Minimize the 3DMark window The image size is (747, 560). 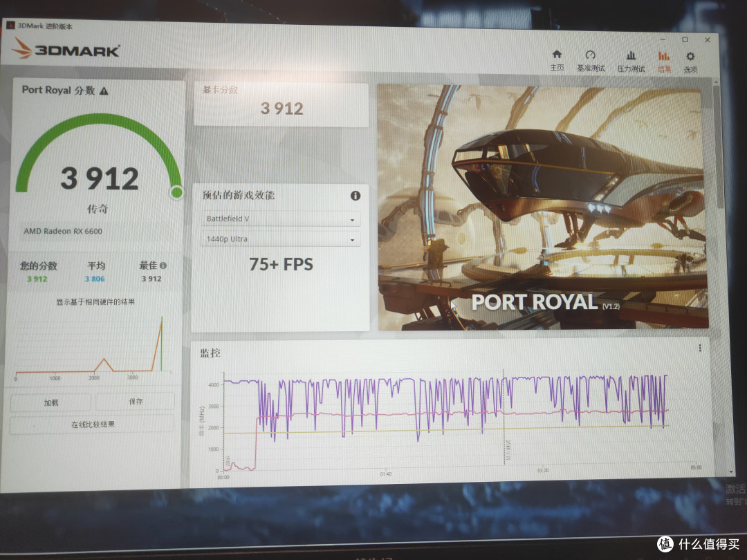tap(663, 39)
